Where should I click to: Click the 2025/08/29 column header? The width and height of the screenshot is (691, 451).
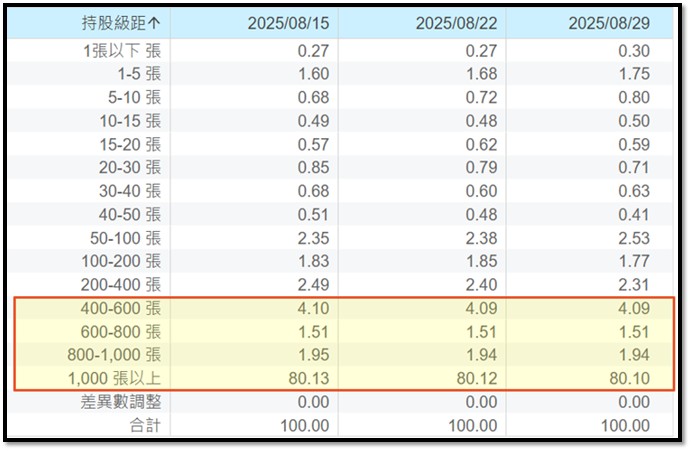click(609, 23)
